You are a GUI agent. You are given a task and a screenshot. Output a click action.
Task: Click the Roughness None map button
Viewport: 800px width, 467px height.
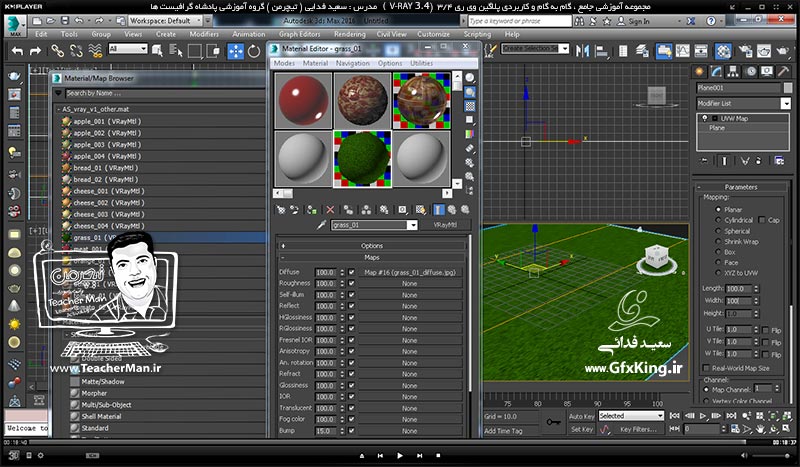click(x=410, y=284)
